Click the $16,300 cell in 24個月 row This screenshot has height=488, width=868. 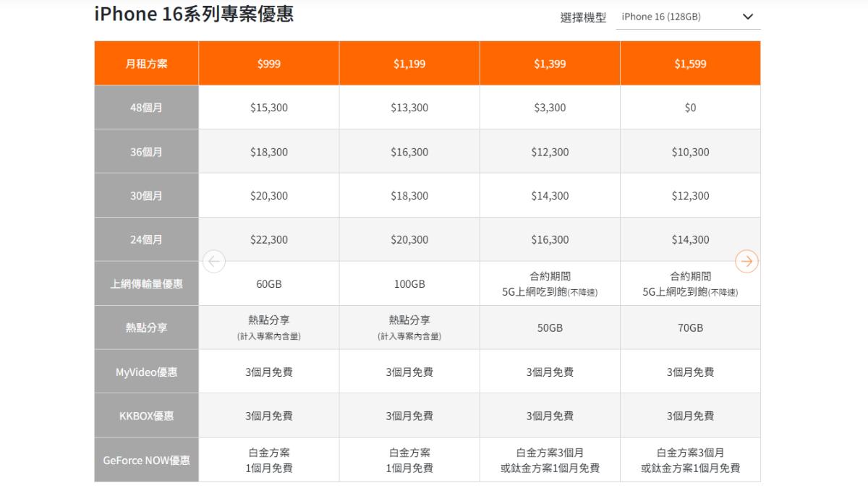pos(550,240)
